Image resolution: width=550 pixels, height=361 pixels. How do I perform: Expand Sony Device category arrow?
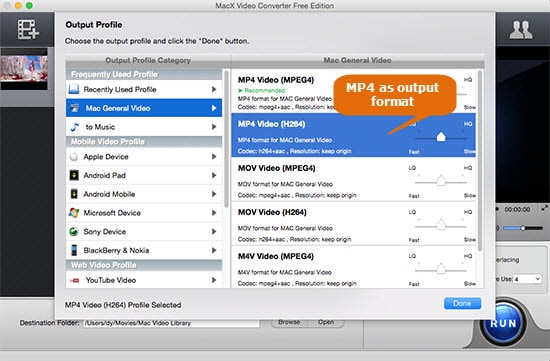[214, 231]
